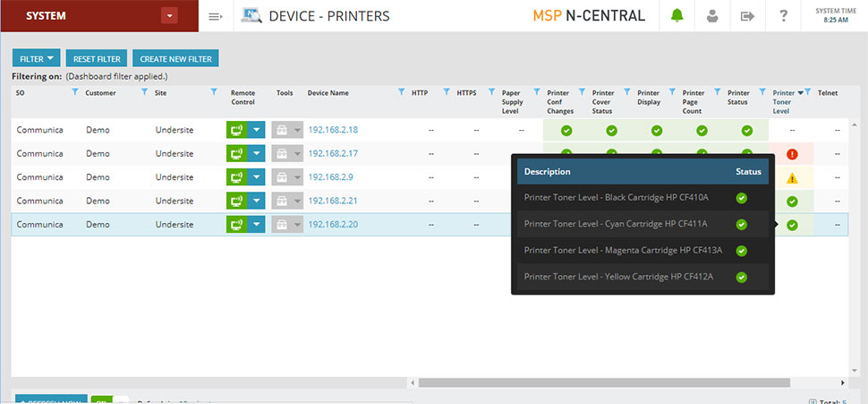Click the Printer Status column filter icon
868x404 pixels.
762,92
